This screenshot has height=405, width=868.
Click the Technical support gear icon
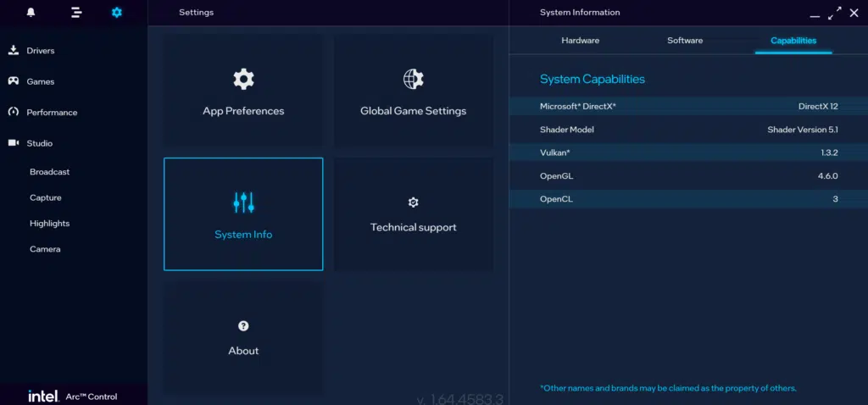(x=413, y=202)
